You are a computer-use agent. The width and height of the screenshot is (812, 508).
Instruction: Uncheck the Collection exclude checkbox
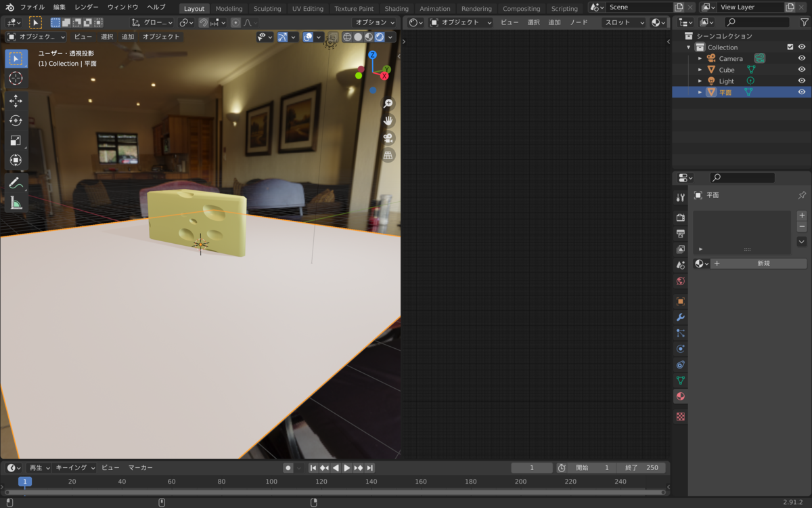(x=790, y=47)
